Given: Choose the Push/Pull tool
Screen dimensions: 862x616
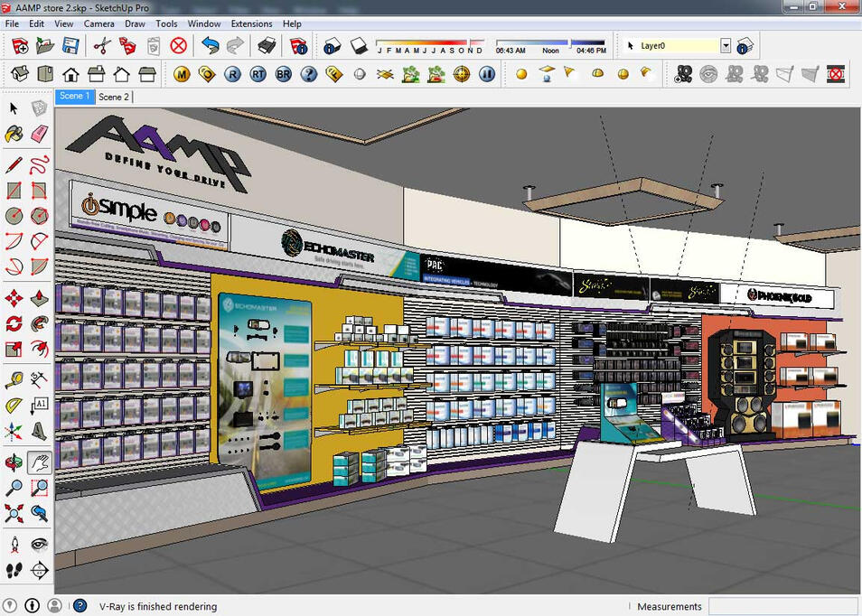Looking at the screenshot, I should pos(39,299).
